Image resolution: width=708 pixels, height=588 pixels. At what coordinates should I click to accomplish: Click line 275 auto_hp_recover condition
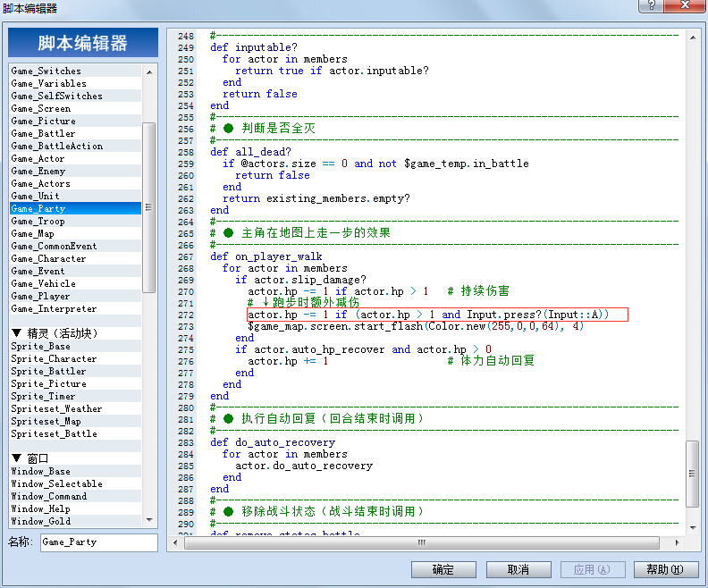[x=364, y=349]
